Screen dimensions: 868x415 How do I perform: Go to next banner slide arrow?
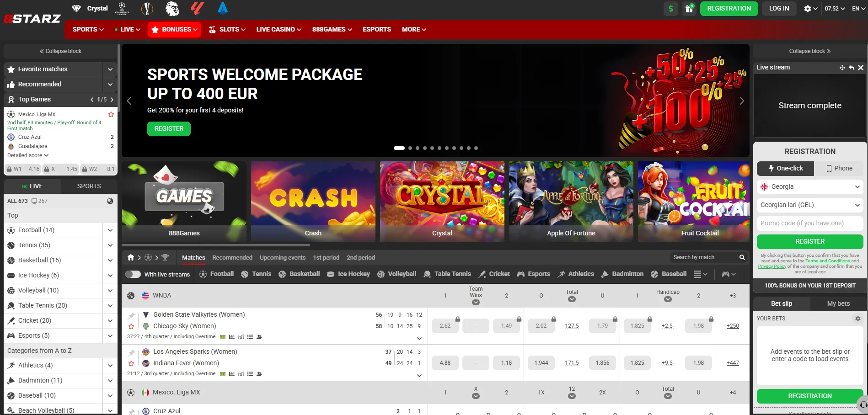click(x=742, y=101)
